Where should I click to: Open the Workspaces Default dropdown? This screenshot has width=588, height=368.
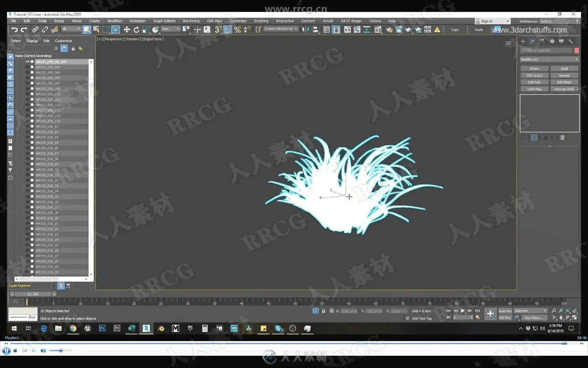559,21
